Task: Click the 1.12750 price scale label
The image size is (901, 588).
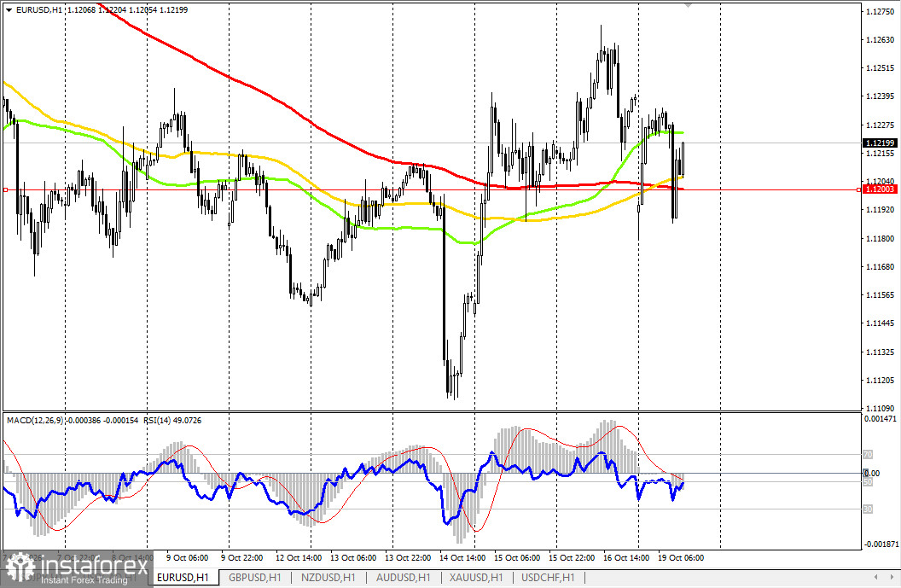Action: point(880,11)
